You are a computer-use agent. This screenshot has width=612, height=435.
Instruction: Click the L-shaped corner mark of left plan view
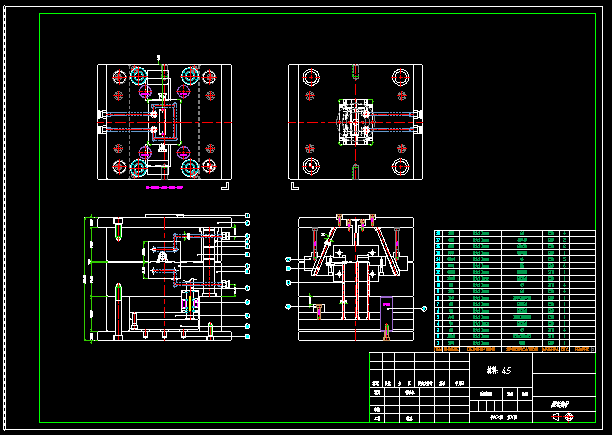click(225, 186)
